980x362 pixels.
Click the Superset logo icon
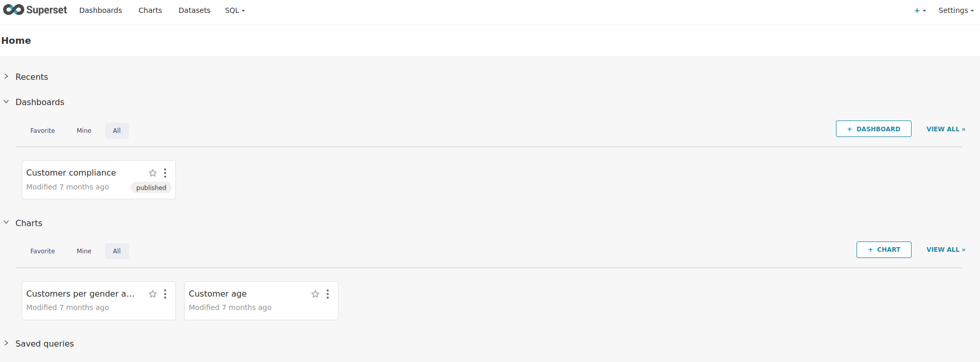click(14, 10)
